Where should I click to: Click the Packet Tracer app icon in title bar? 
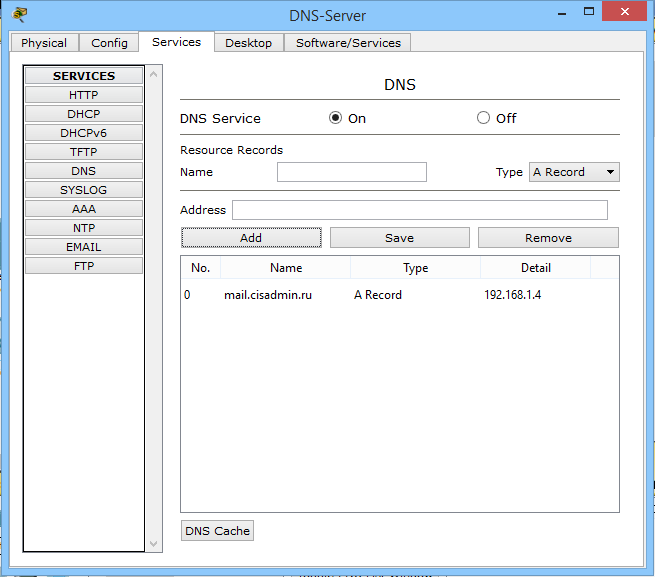[x=19, y=15]
